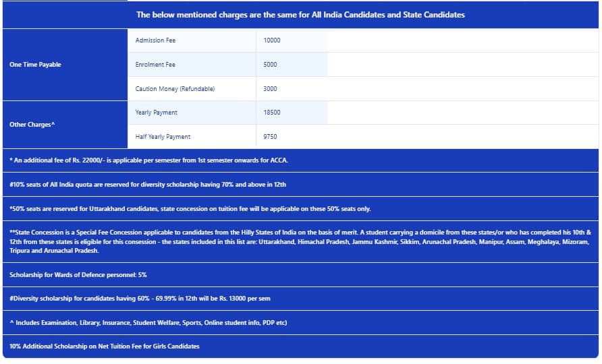The height and width of the screenshot is (364, 602).
Task: Select the 5000 enrolment fee amount
Action: click(271, 65)
